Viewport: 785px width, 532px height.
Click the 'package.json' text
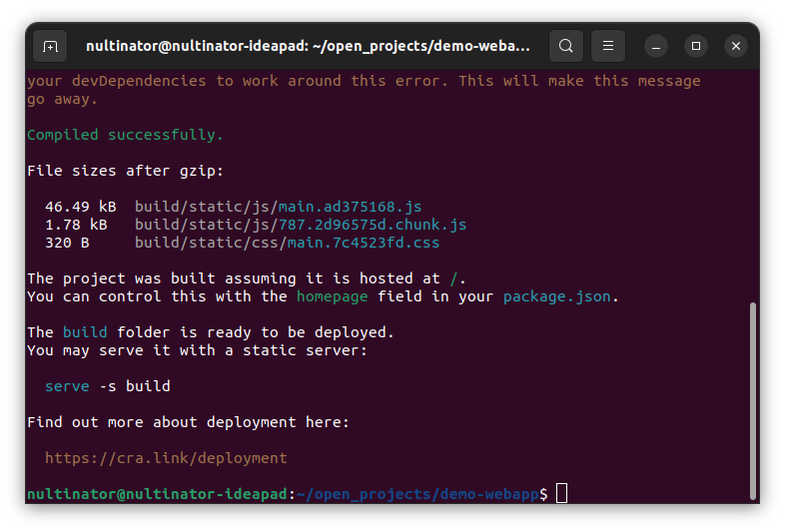click(x=556, y=296)
